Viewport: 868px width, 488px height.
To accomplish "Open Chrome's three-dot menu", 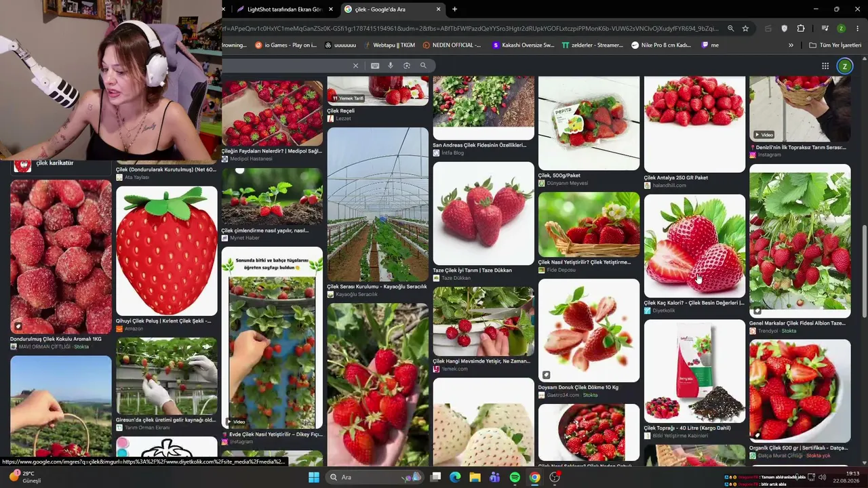I will coord(858,28).
